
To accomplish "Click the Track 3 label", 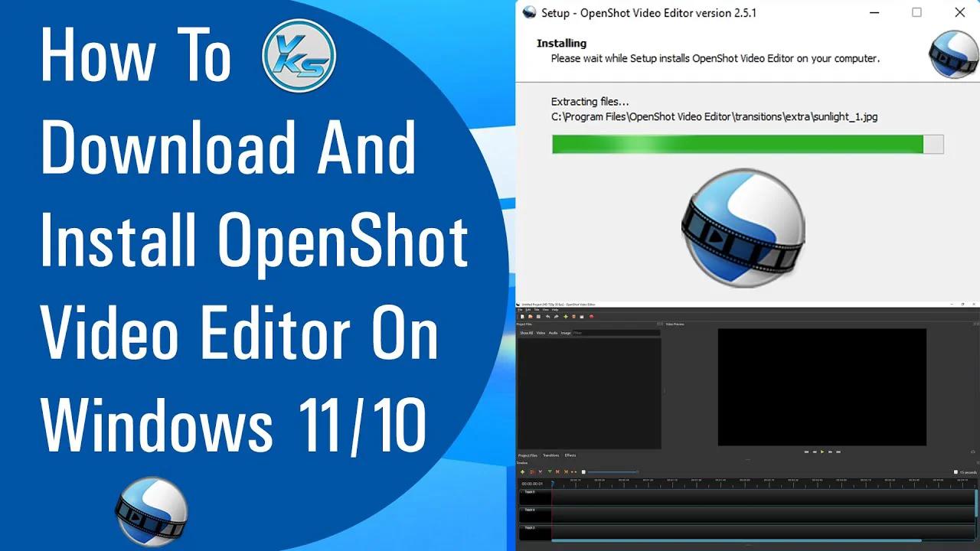I will 530,528.
